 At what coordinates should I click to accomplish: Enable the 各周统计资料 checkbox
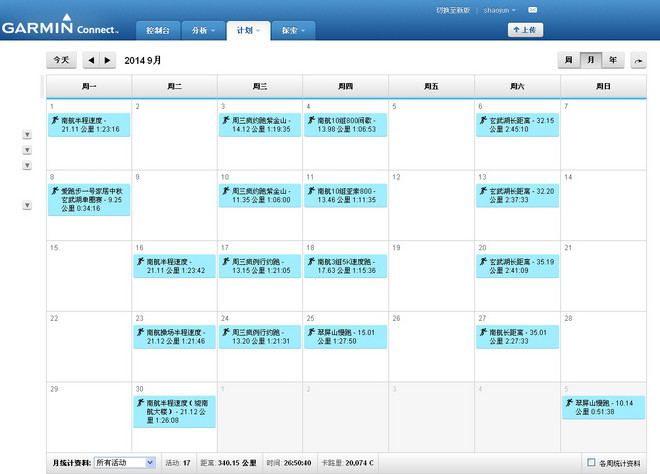click(591, 462)
